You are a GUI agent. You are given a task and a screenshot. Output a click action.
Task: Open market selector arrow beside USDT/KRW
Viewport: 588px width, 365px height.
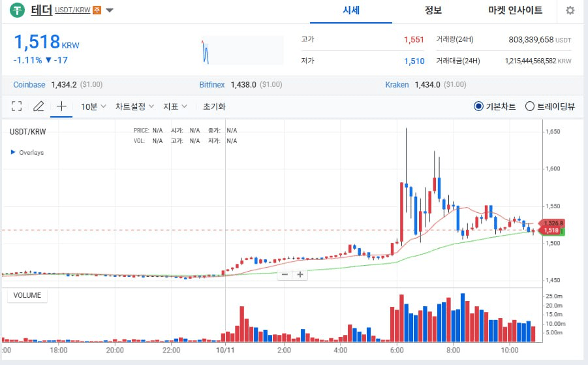pyautogui.click(x=110, y=10)
